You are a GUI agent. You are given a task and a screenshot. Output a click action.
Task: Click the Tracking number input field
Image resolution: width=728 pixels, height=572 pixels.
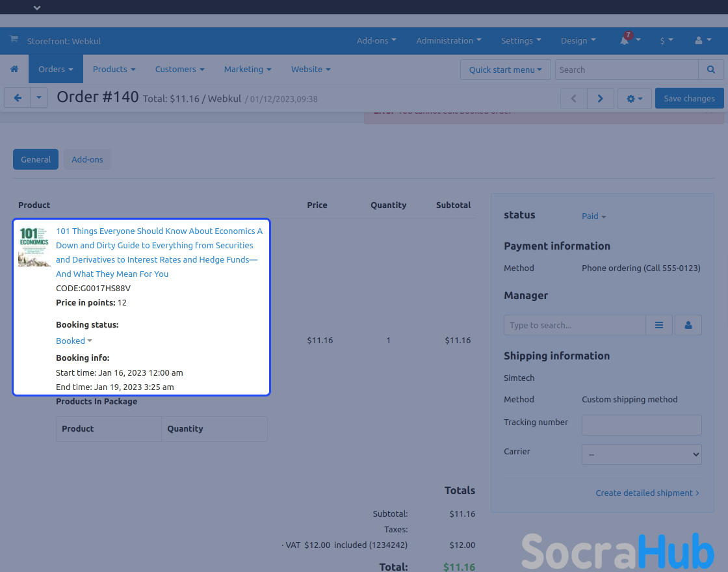[642, 425]
